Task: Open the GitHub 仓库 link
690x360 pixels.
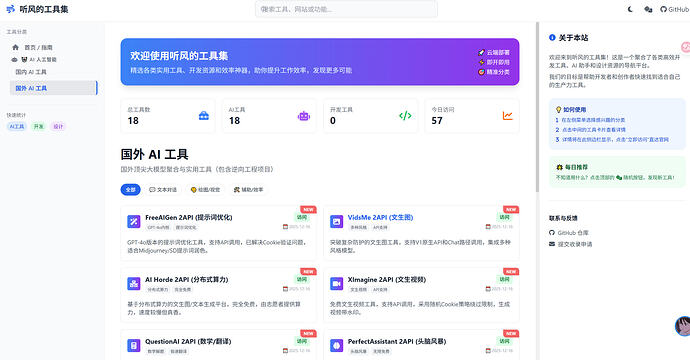Action: [573, 233]
